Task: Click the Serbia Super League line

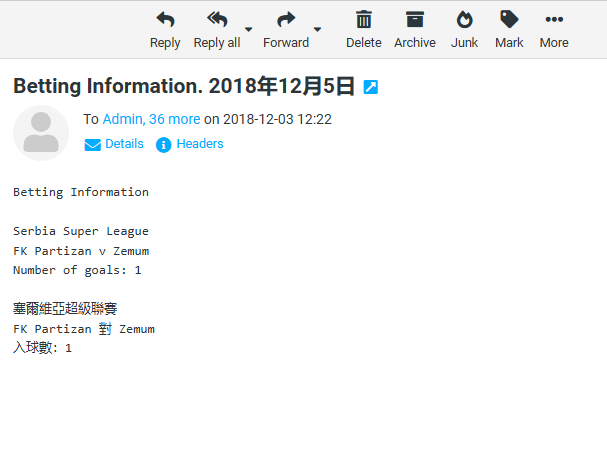Action: click(80, 231)
